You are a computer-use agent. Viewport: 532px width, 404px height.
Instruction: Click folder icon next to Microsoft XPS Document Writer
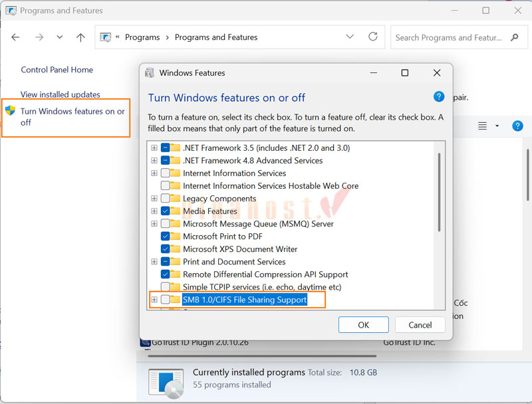point(175,249)
